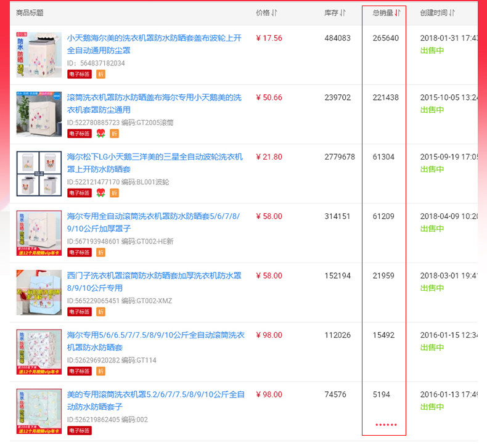Click 电子标签 badge for product 编码:002

tap(80, 431)
